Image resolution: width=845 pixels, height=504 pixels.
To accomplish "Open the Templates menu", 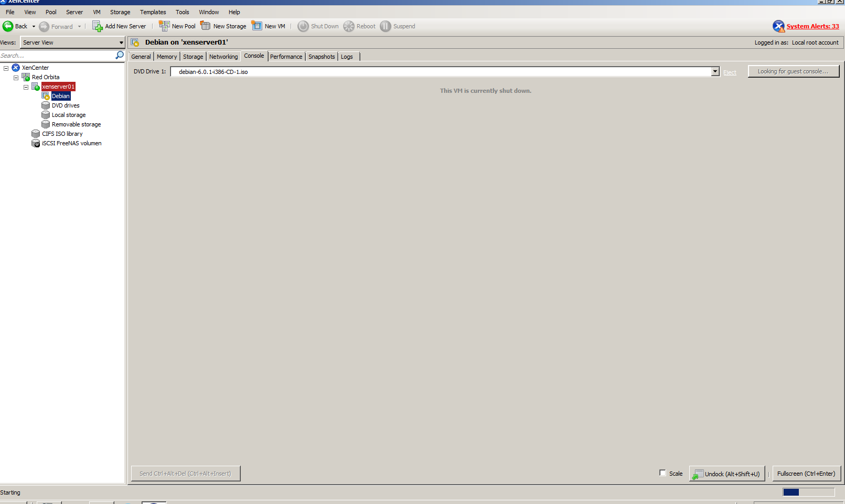I will [153, 12].
